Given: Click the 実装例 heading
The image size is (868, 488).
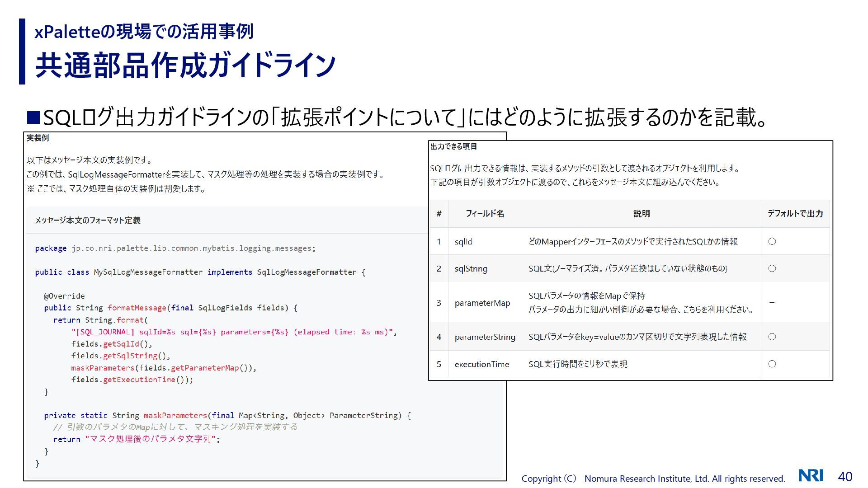Looking at the screenshot, I should [x=38, y=138].
